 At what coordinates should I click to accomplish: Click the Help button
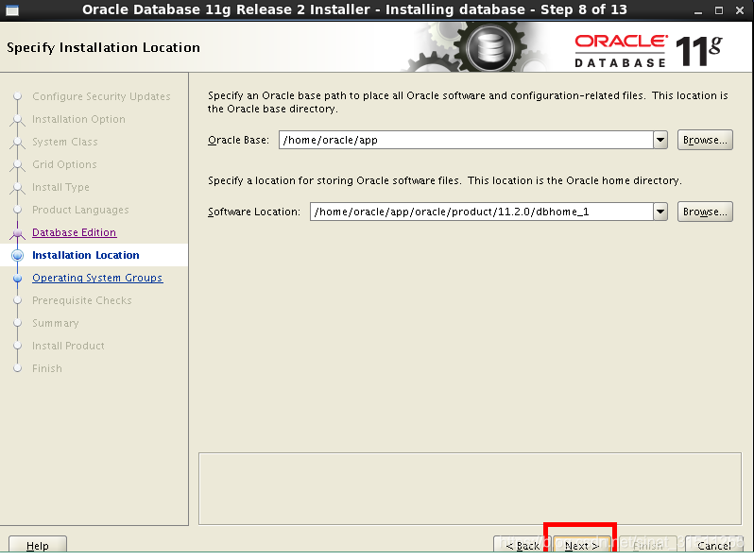coord(38,545)
